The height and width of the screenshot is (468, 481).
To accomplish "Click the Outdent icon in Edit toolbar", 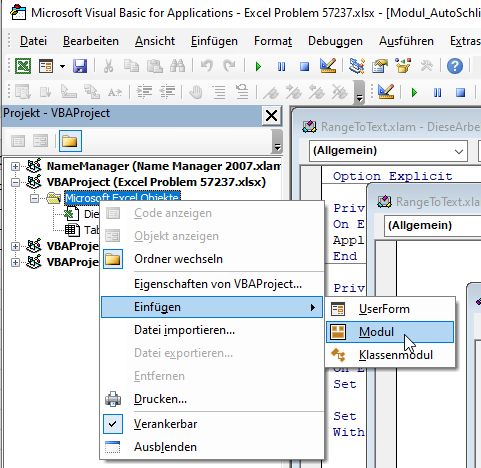I will point(168,92).
